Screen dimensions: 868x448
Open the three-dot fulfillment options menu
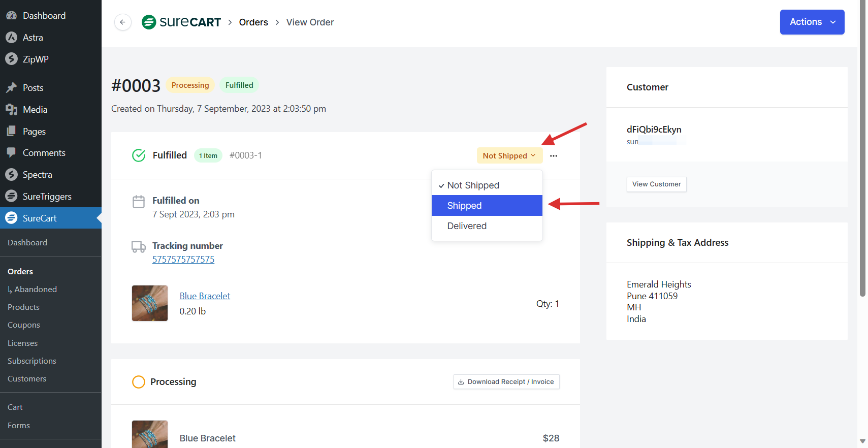click(553, 156)
